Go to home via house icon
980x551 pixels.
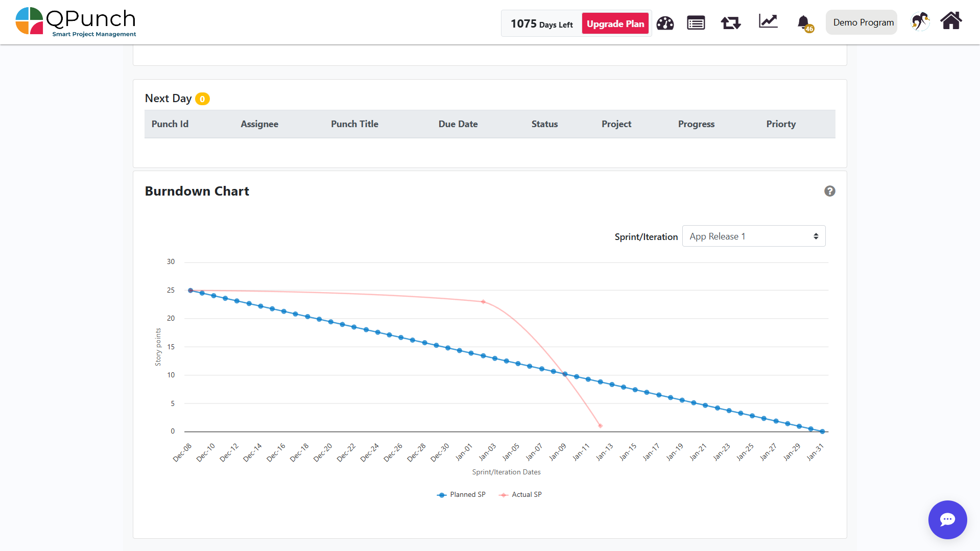coord(951,21)
